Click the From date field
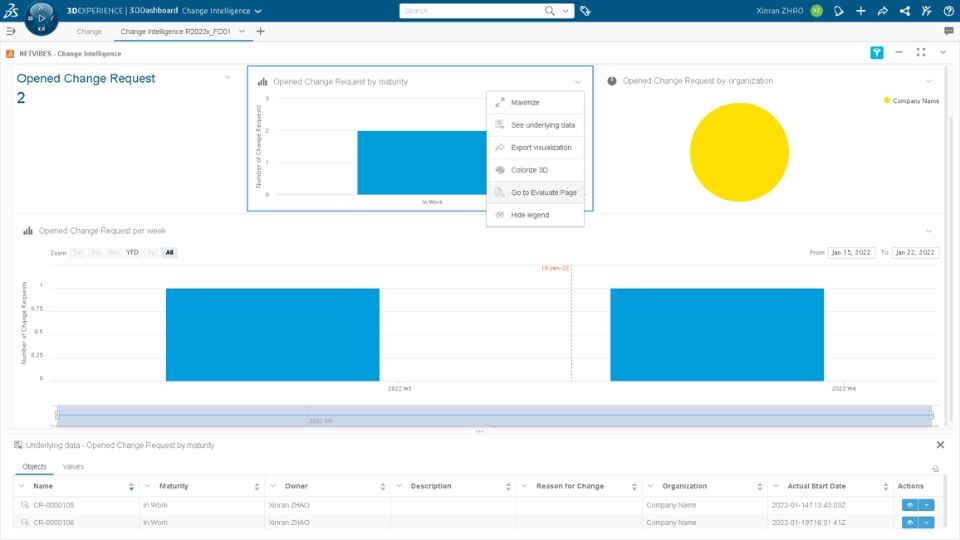The height and width of the screenshot is (540, 960). click(851, 252)
